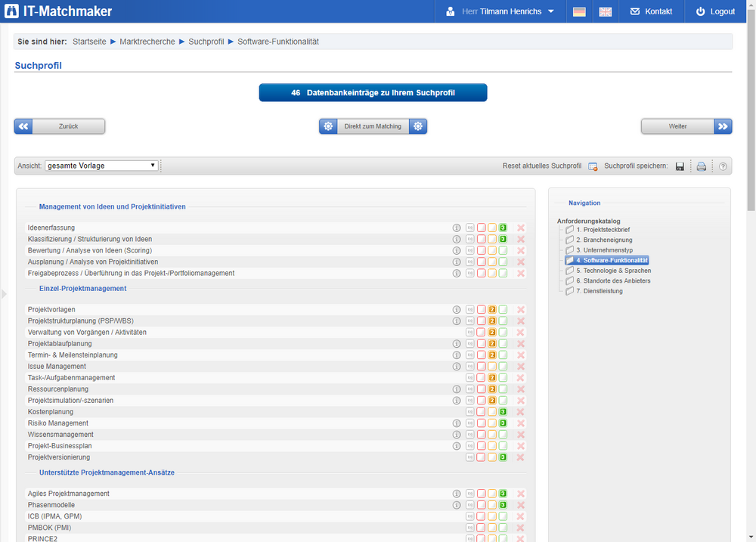Viewport: 756px width, 542px height.
Task: Expand the Herr Tilmann Henrichs user menu
Action: pos(500,11)
